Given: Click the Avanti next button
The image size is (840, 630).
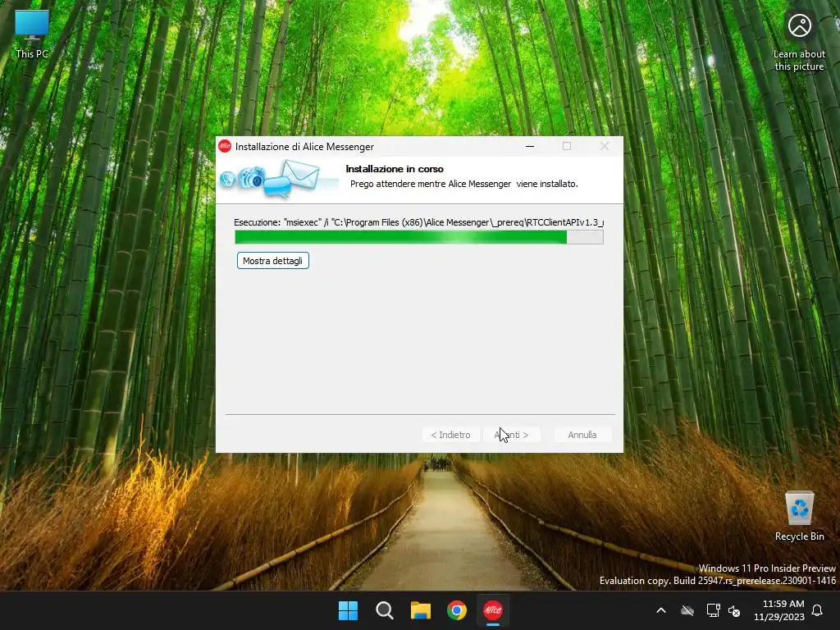Looking at the screenshot, I should pyautogui.click(x=512, y=435).
